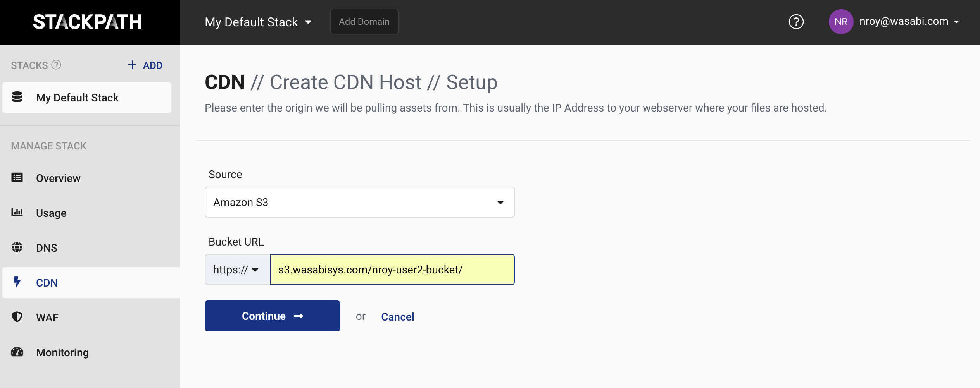Screen dimensions: 980x388
Task: Click the Continue button
Action: coord(272,316)
